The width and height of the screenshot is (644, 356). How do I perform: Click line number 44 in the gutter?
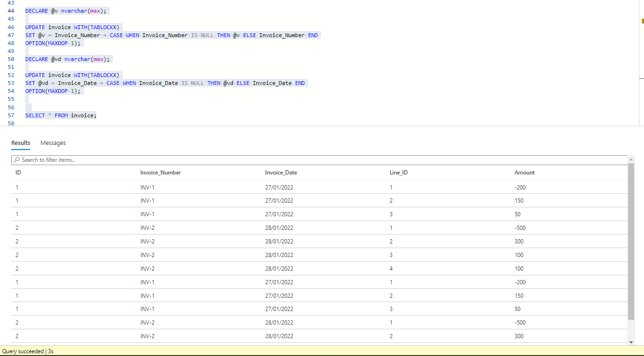[11, 11]
